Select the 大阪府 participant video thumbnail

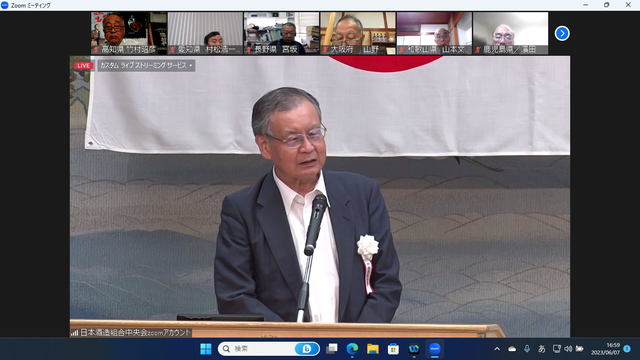[x=358, y=33]
